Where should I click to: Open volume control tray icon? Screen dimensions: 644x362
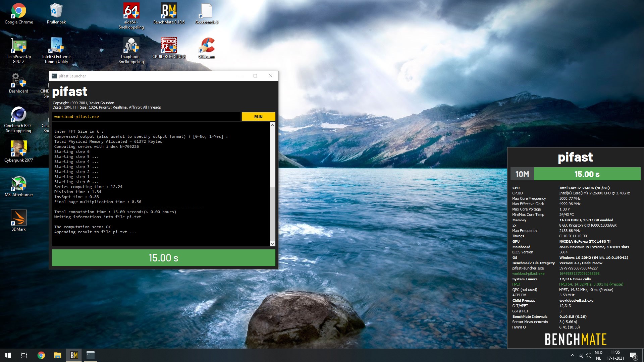point(589,355)
